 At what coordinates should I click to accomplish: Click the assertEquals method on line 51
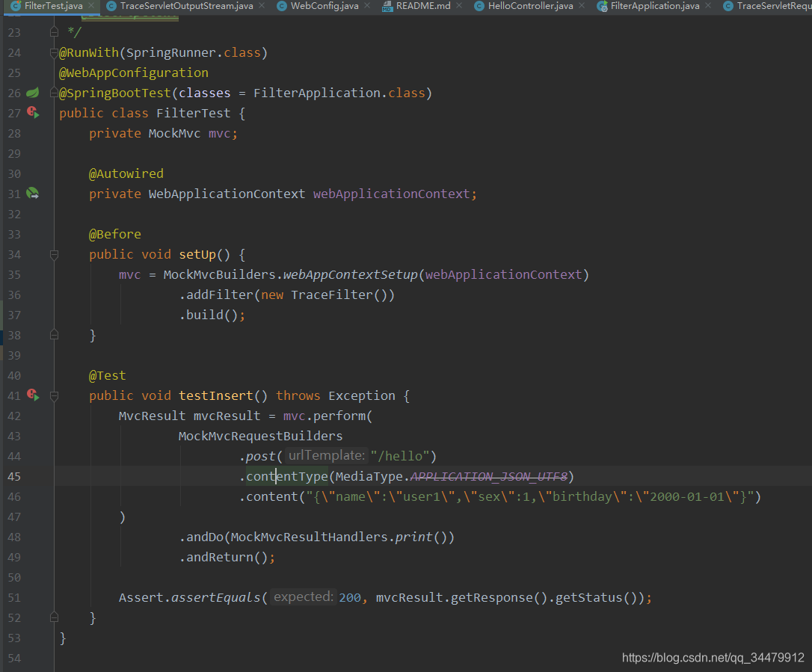point(216,598)
